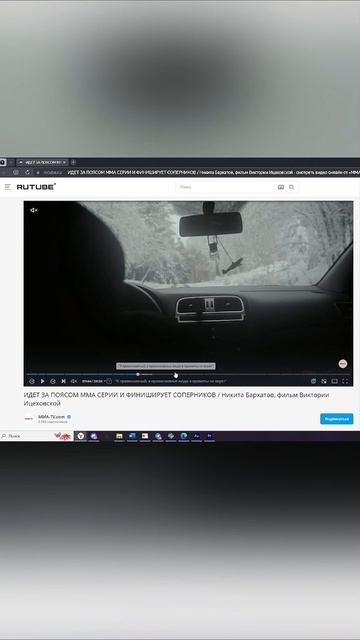Focus the RuTube search input field
This screenshot has height=640, width=360.
pyautogui.click(x=226, y=187)
